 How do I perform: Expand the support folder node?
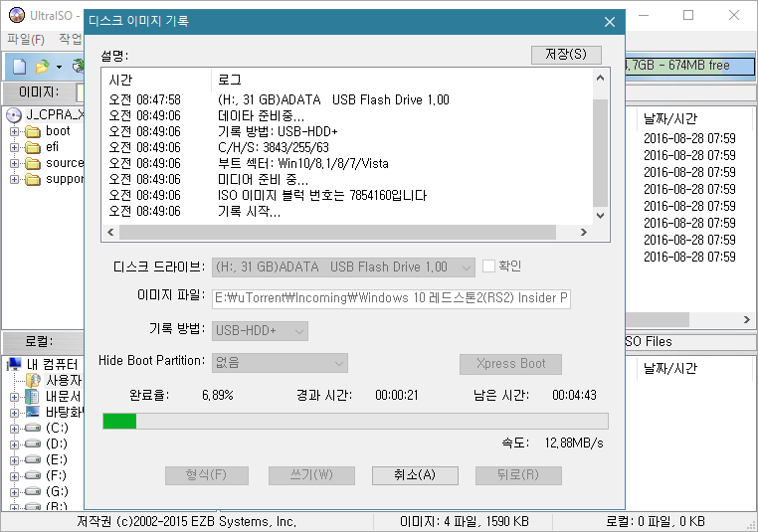[x=15, y=179]
